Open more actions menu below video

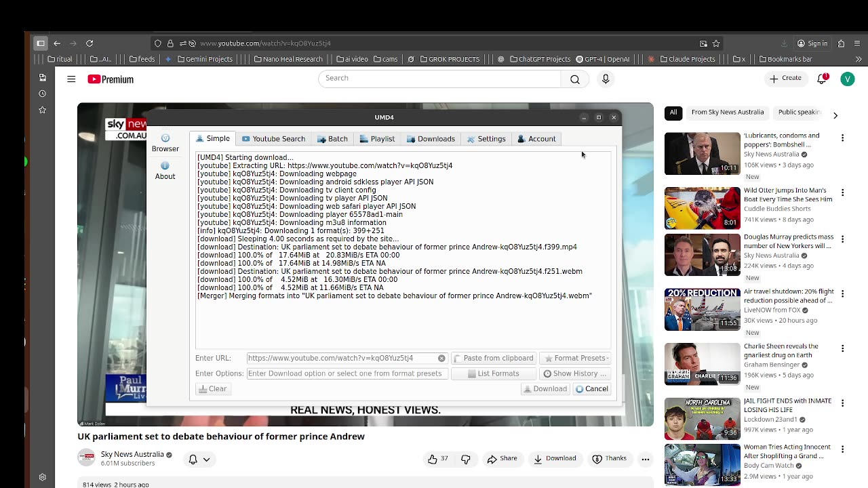click(646, 459)
